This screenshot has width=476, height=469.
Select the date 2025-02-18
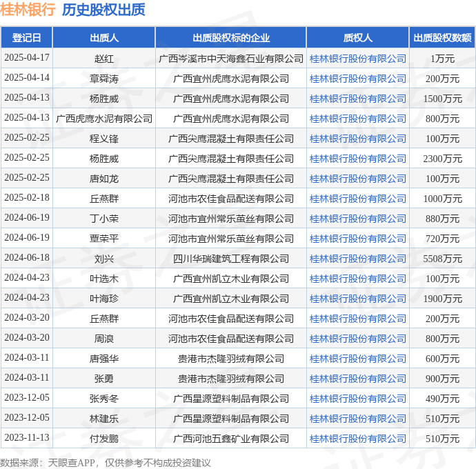27,197
